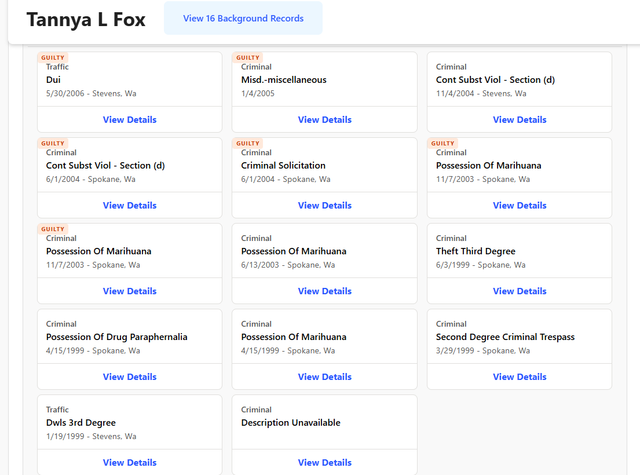The height and width of the screenshot is (475, 640).
Task: Click the Description Unavailable title
Action: [x=291, y=422]
